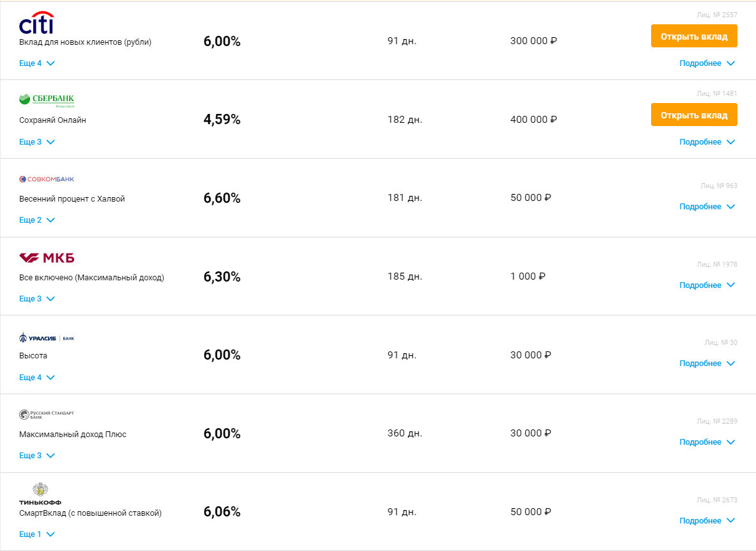The height and width of the screenshot is (551, 756).
Task: Show Еще 3 offers under MKB
Action: tap(36, 299)
